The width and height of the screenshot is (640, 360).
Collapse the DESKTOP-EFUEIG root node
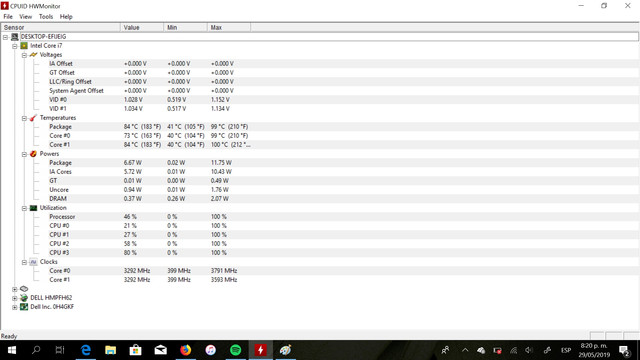coord(5,37)
